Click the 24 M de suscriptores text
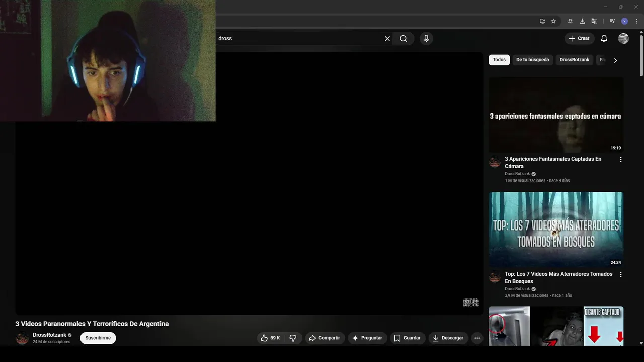The image size is (644, 362). coord(51,342)
